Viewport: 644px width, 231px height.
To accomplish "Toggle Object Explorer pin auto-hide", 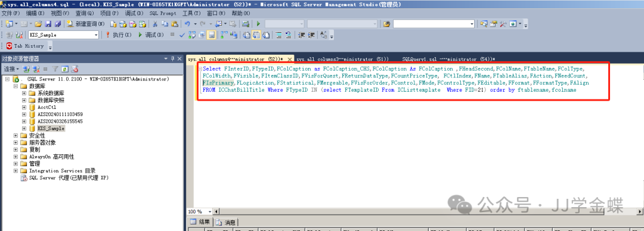I will pos(173,58).
